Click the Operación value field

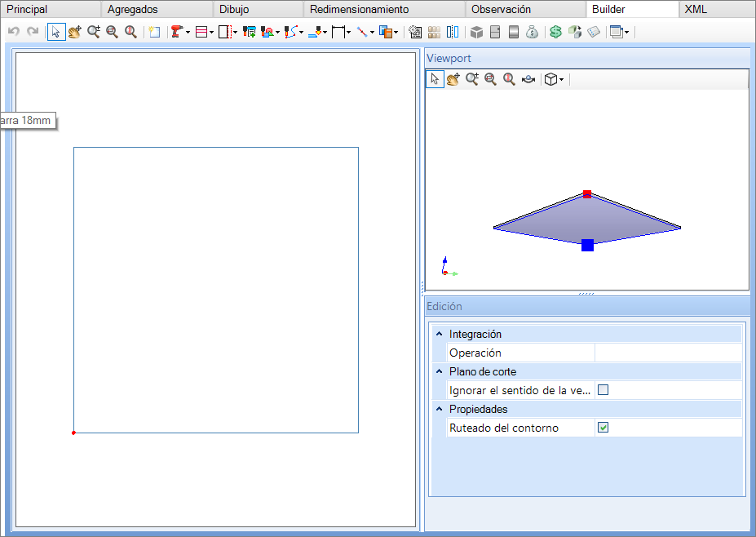click(668, 353)
